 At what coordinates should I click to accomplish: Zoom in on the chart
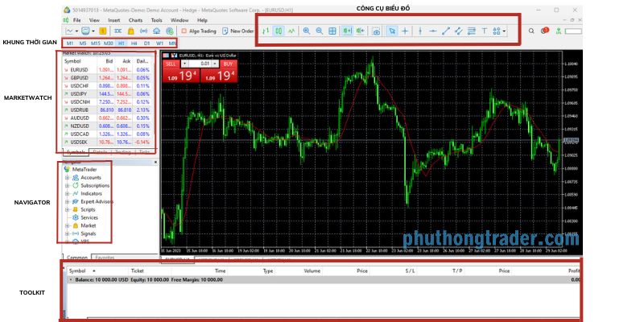tap(307, 31)
